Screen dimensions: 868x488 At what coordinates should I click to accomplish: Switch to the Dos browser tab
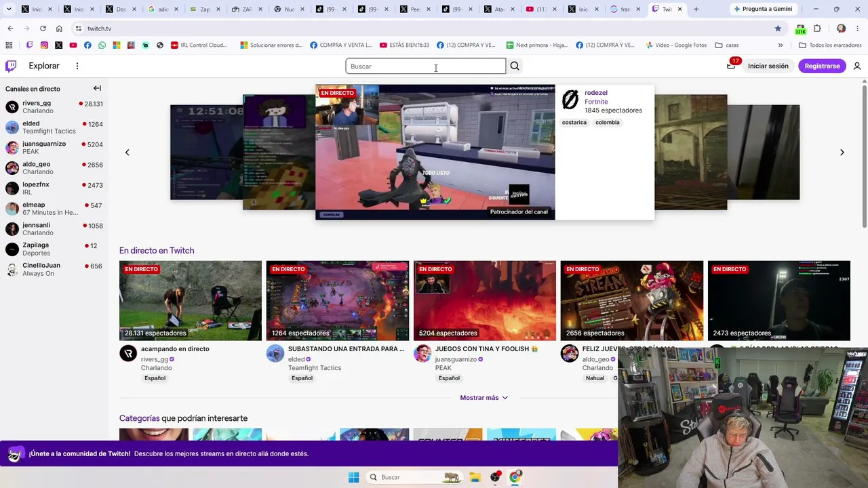tap(120, 9)
